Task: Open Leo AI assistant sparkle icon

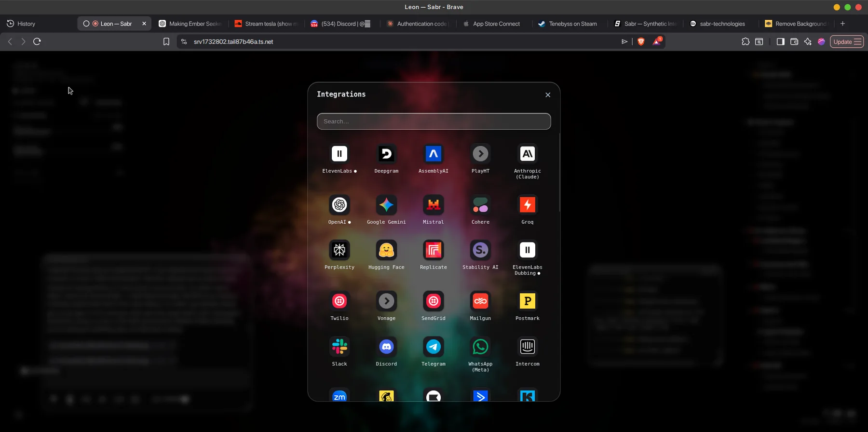Action: coord(808,42)
